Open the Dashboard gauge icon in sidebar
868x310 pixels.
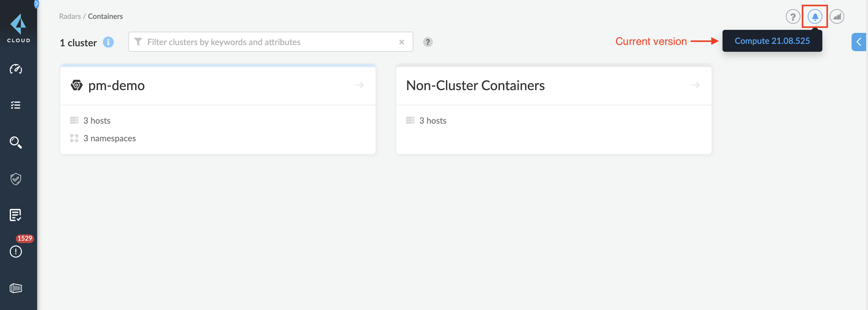[16, 69]
